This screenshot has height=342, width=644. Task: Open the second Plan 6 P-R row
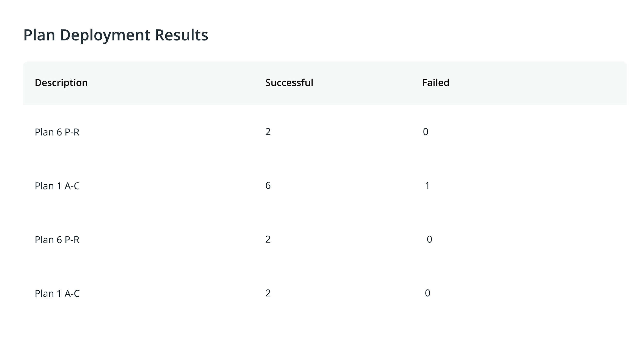click(x=325, y=240)
